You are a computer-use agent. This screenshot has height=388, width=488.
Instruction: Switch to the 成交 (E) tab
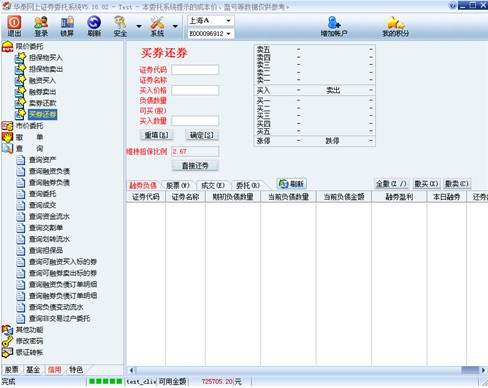(x=213, y=185)
